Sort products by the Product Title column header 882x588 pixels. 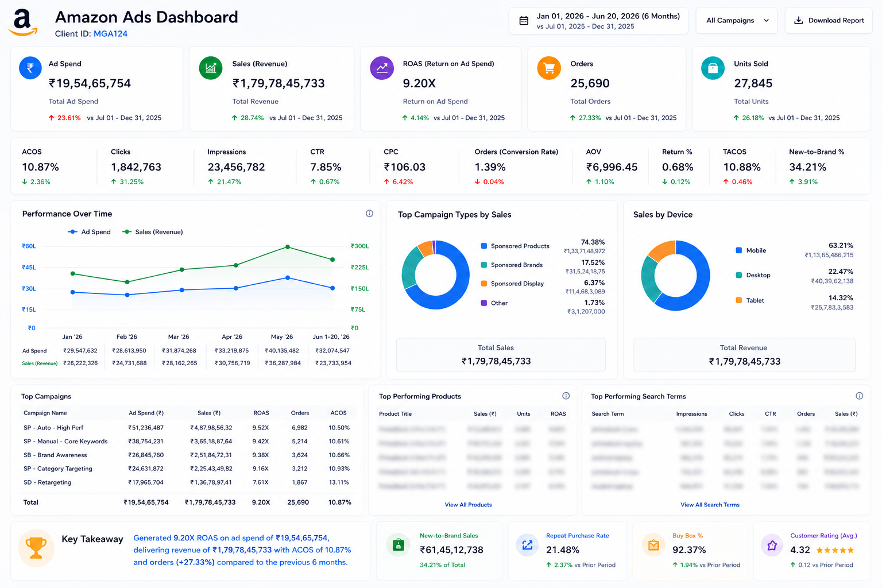coord(395,413)
